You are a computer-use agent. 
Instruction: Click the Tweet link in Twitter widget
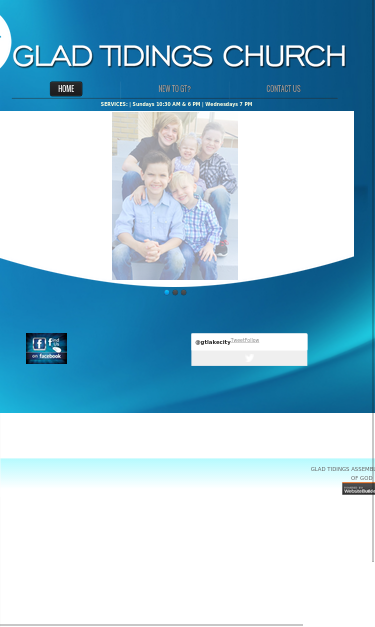tap(236, 340)
